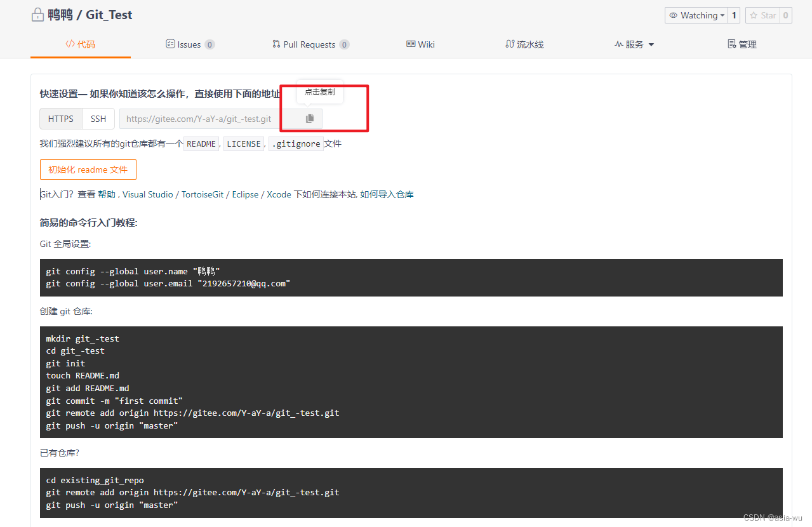
Task: Click the LICENSE code tag
Action: (244, 143)
